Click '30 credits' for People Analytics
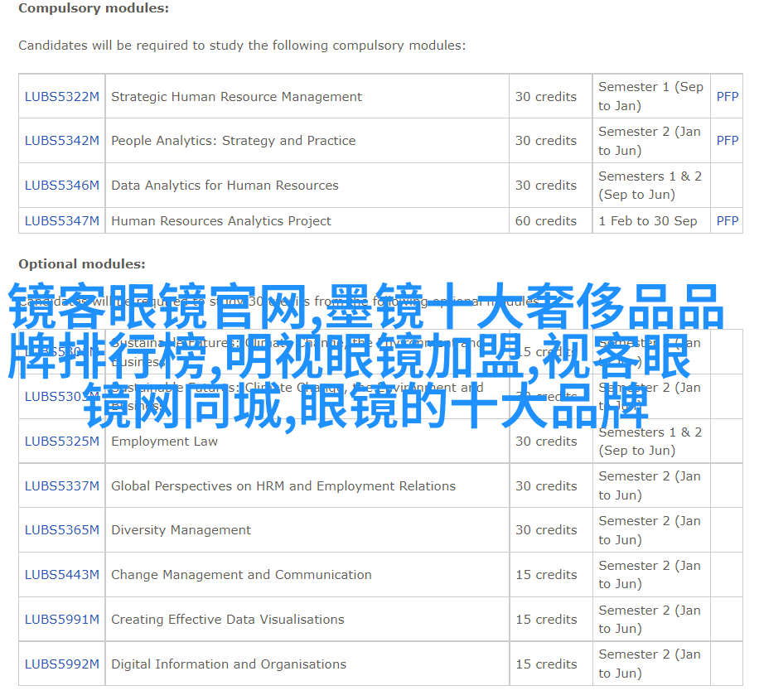The width and height of the screenshot is (759, 700). pyautogui.click(x=546, y=140)
